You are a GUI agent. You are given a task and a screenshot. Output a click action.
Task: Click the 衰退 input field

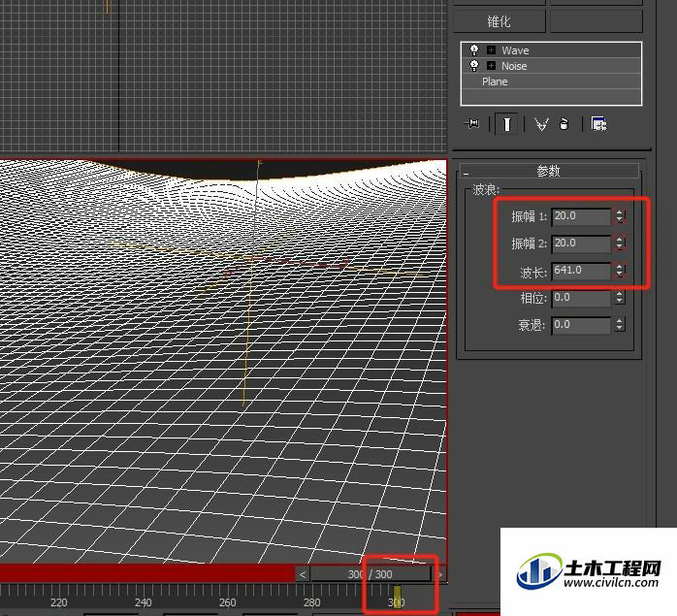[x=581, y=325]
